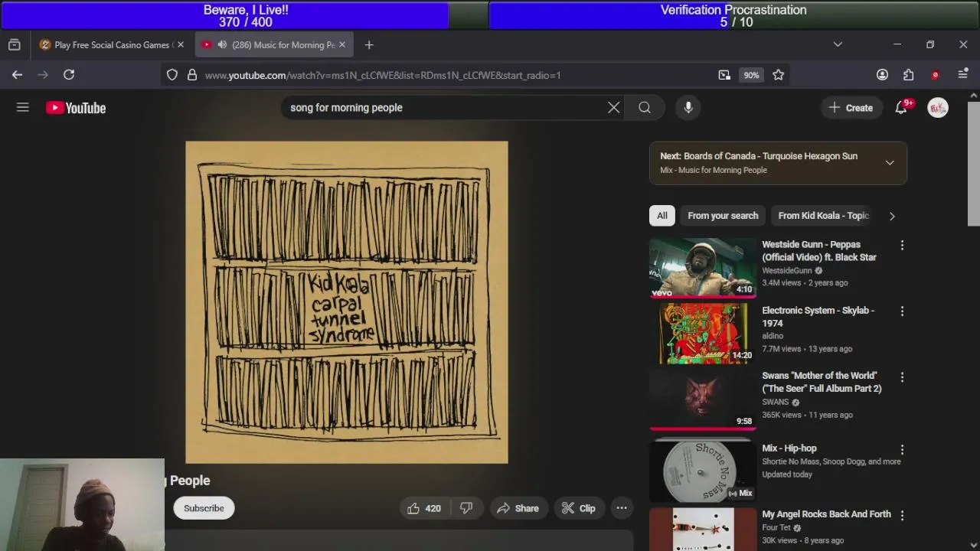
Task: Clip the video with scissors button
Action: (x=578, y=508)
